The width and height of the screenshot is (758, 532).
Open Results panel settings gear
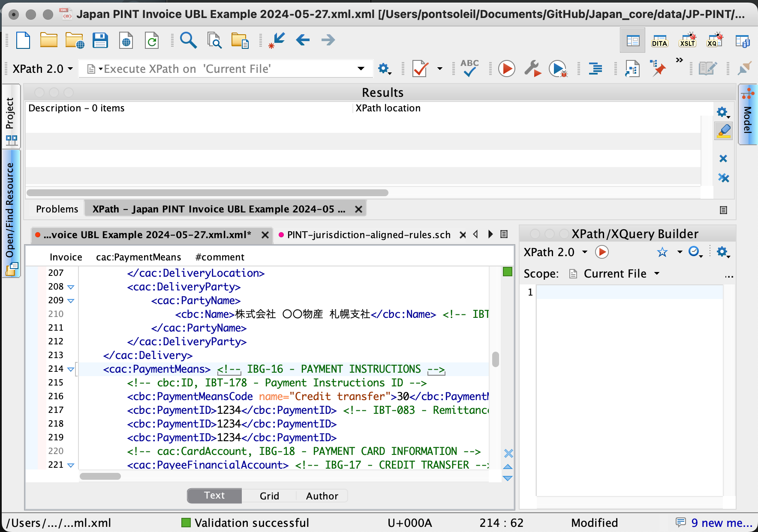(723, 113)
